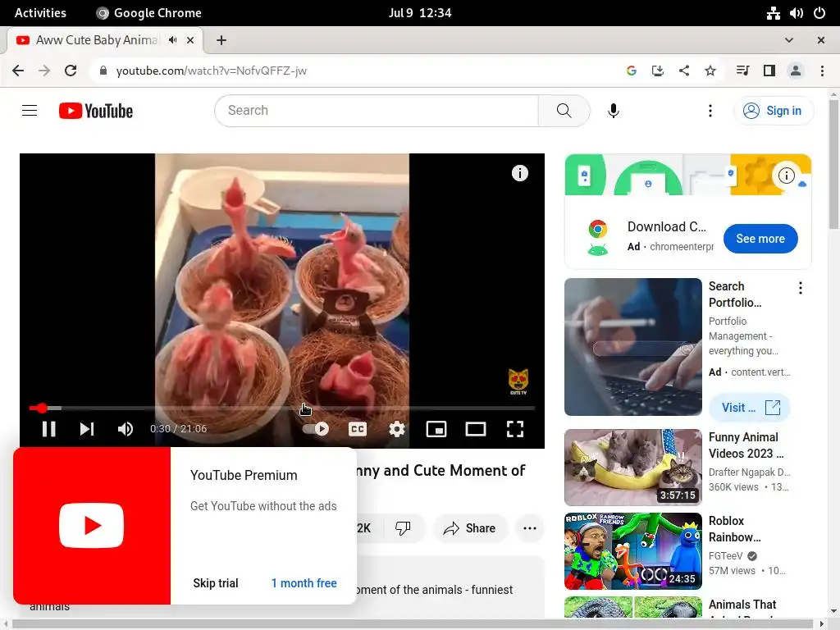Go forward in Chrome
This screenshot has height=630, width=840.
pyautogui.click(x=44, y=71)
